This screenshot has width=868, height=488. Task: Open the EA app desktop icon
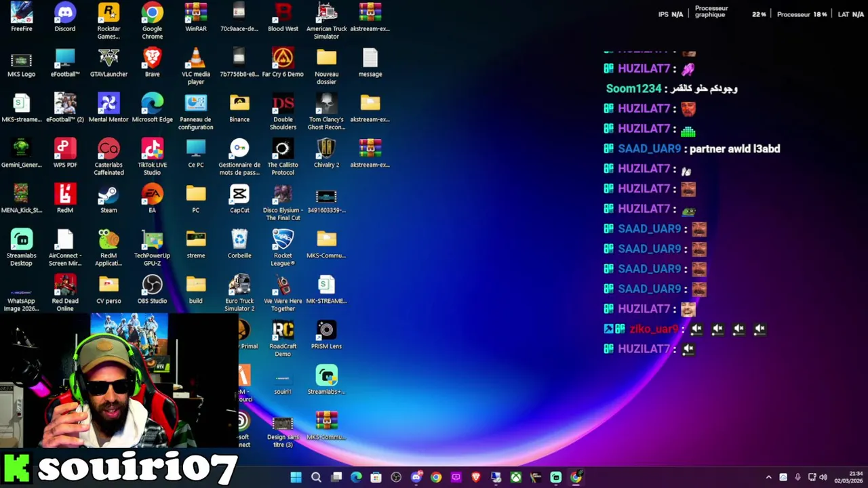[x=152, y=199]
